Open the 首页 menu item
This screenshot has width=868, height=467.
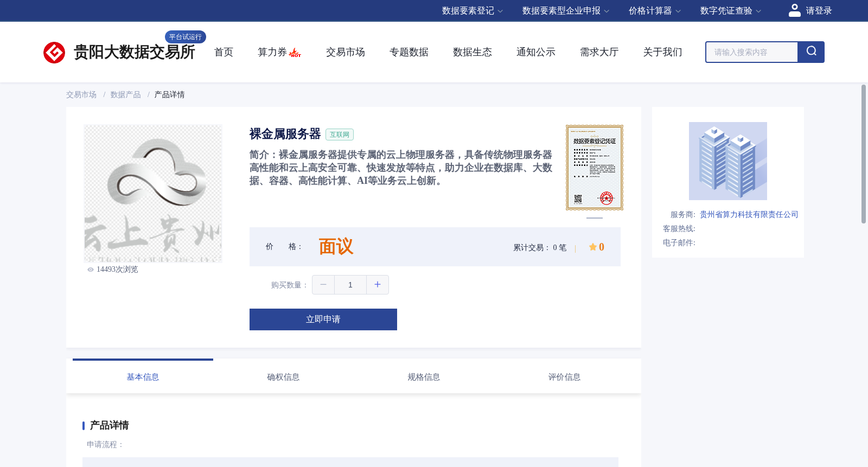click(x=224, y=52)
